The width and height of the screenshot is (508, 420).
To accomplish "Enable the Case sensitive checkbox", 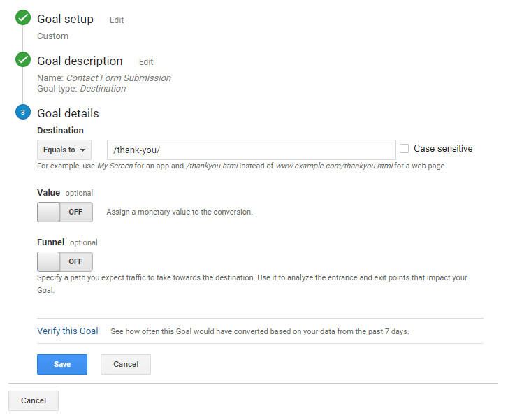I will [405, 149].
